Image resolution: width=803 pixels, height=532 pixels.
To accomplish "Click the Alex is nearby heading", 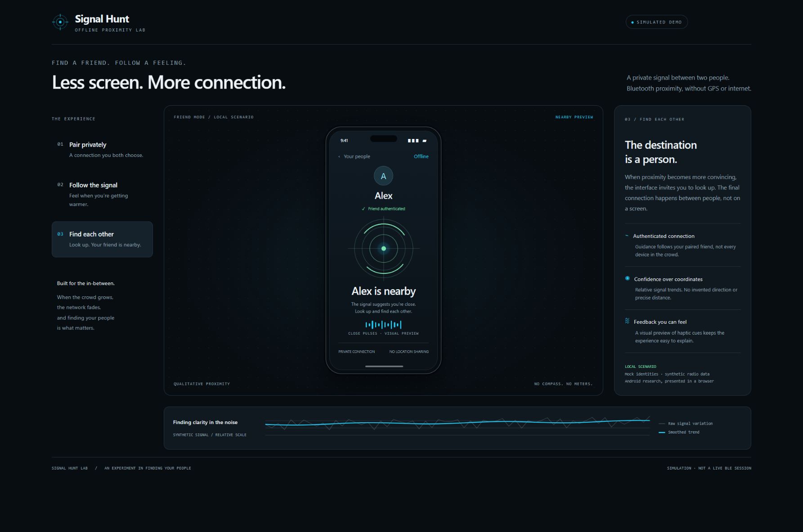I will 383,291.
